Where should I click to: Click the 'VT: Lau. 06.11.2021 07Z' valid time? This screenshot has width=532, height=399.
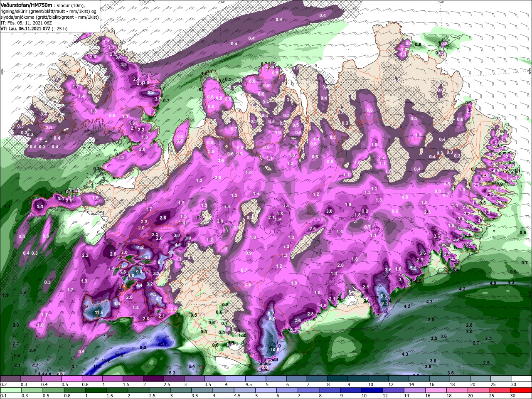pyautogui.click(x=25, y=29)
